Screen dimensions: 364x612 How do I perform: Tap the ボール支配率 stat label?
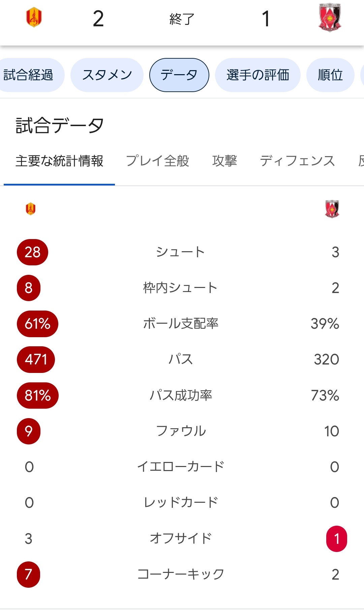pos(181,324)
